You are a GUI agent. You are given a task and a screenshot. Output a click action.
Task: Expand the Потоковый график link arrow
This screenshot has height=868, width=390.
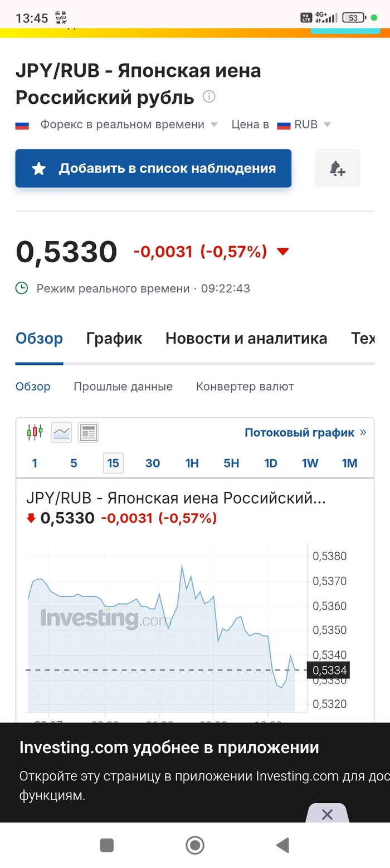(x=363, y=432)
